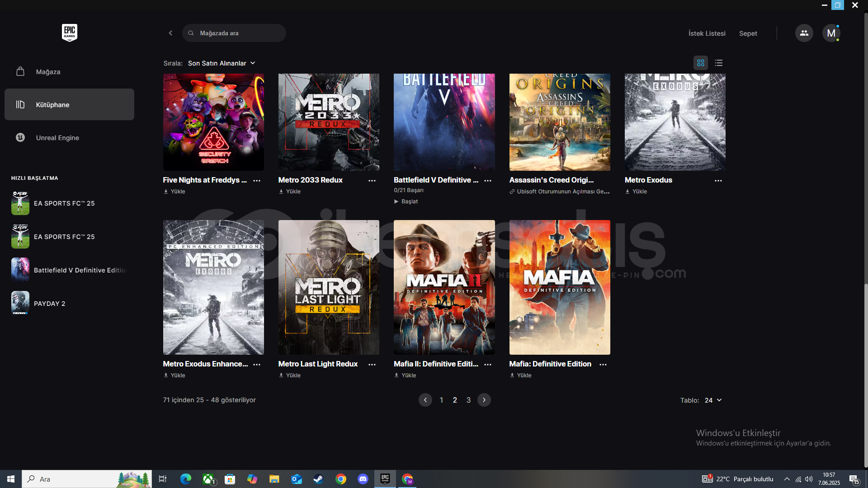Open İstek Listesi
The height and width of the screenshot is (488, 868).
point(707,33)
